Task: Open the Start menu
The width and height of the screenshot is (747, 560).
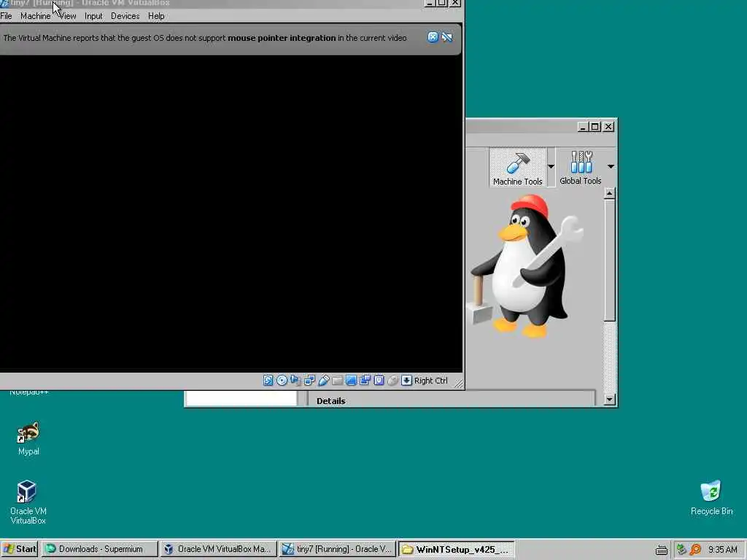Action: (20, 549)
